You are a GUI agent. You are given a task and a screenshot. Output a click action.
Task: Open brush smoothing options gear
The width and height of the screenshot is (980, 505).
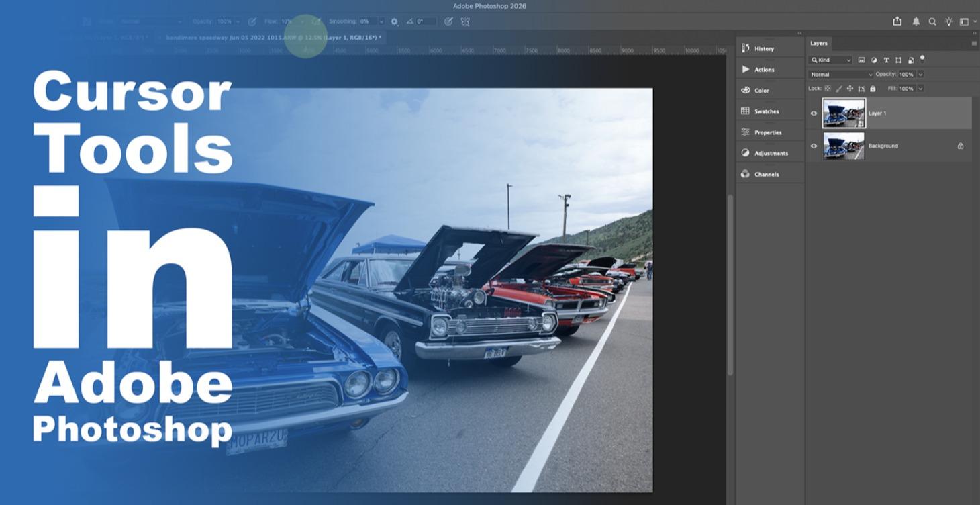pyautogui.click(x=394, y=21)
